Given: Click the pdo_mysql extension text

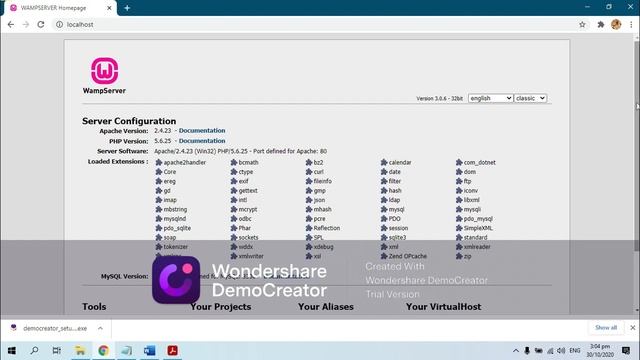Looking at the screenshot, I should click(x=478, y=219).
